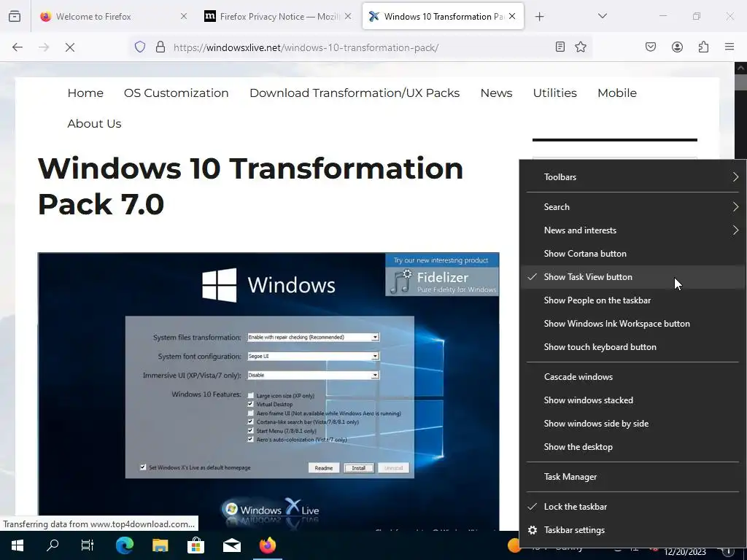
Task: Choose Show windows side by side
Action: tap(633, 424)
